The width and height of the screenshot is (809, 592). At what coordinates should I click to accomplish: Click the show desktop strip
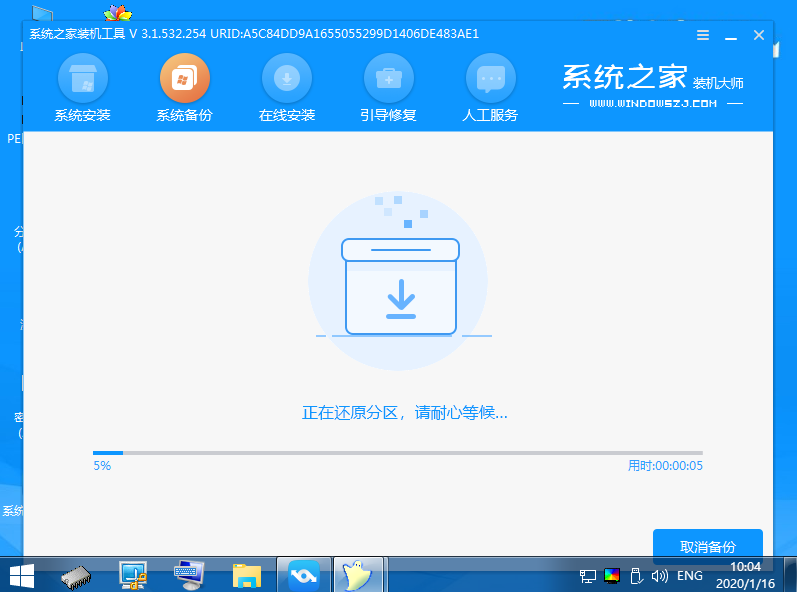click(791, 574)
